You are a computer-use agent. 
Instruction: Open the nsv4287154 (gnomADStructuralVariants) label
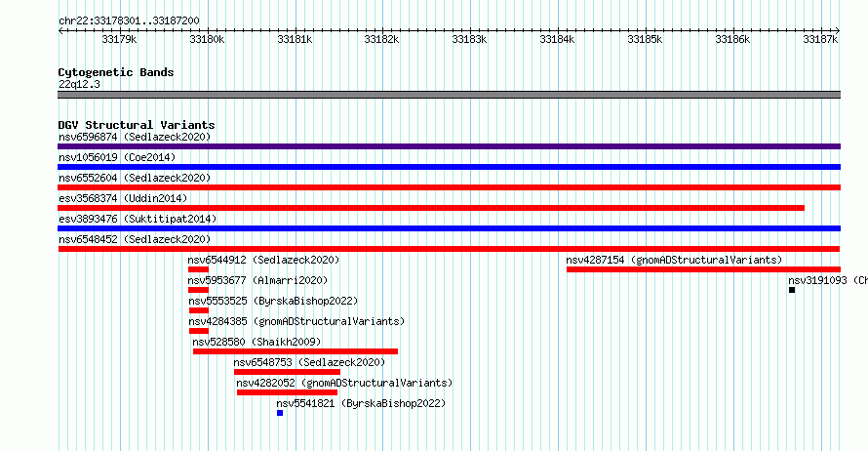(674, 260)
